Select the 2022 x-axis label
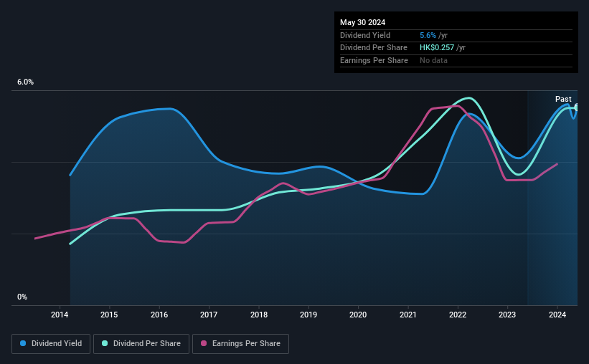Viewport: 589px width, 364px height. [x=458, y=315]
